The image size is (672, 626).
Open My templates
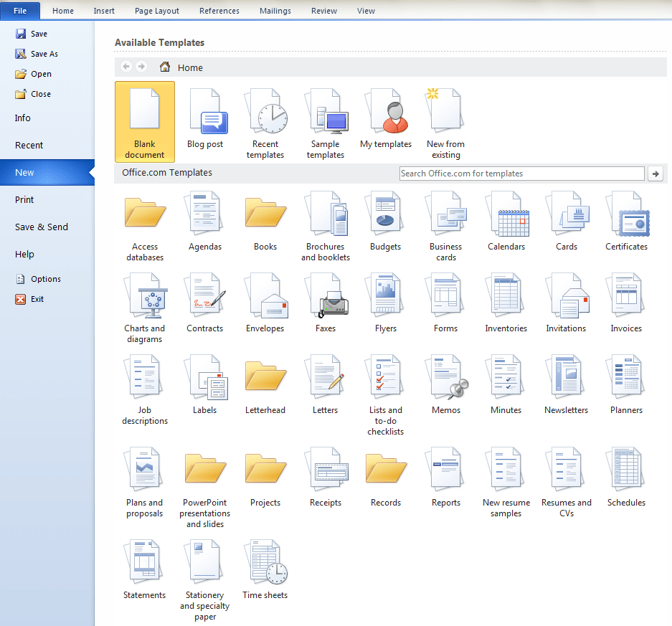pyautogui.click(x=386, y=115)
